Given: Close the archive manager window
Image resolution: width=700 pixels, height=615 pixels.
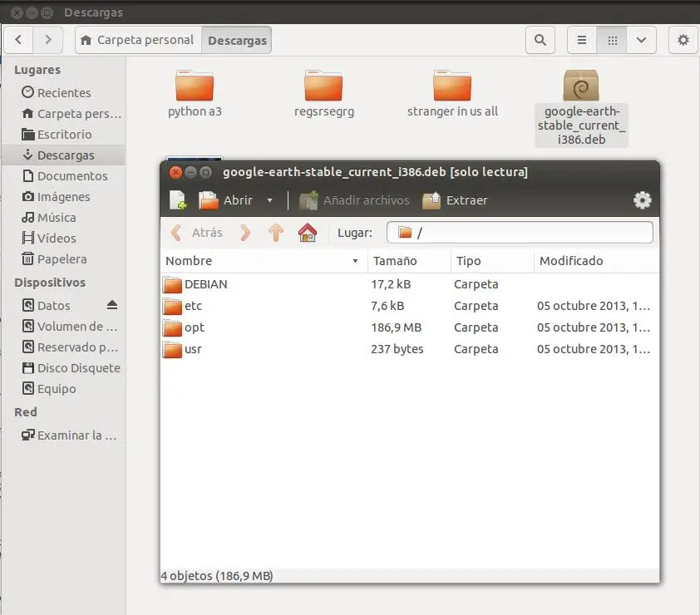Looking at the screenshot, I should coord(175,172).
